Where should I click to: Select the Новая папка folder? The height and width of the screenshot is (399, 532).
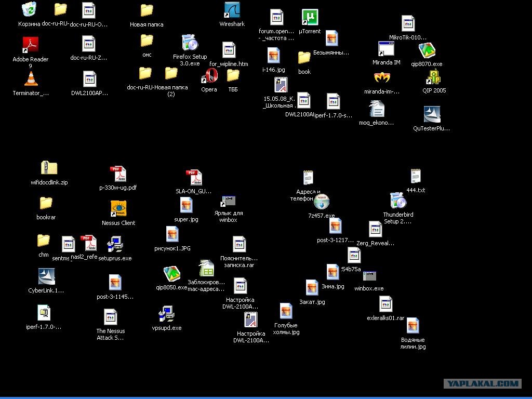(147, 10)
